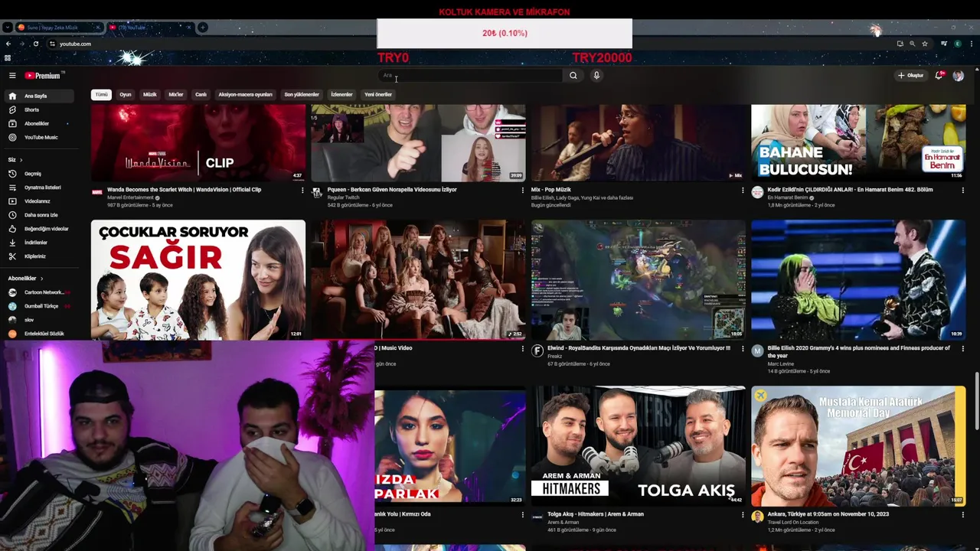Screen dimensions: 980x551
Task: Open install/cast icon in address bar
Action: [900, 44]
